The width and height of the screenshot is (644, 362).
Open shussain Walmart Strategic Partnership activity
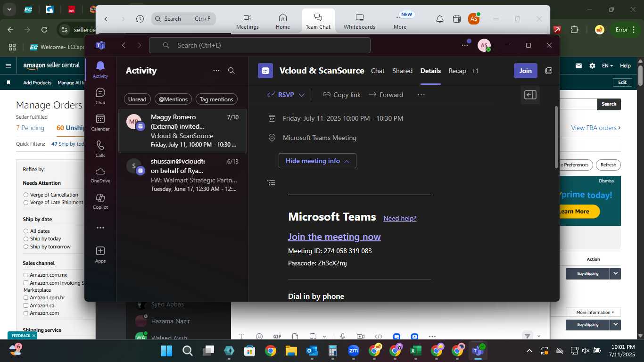point(182,175)
